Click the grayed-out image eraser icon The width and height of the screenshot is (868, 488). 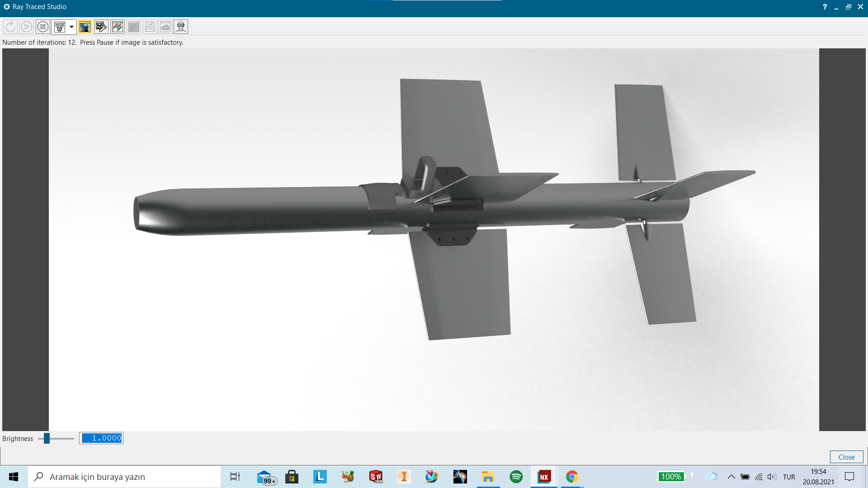tap(134, 27)
